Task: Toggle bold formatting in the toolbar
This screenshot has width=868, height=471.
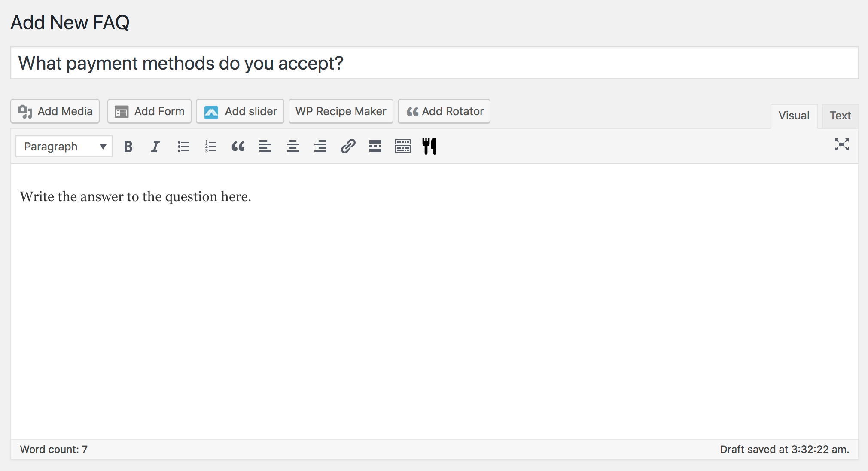Action: click(x=128, y=147)
